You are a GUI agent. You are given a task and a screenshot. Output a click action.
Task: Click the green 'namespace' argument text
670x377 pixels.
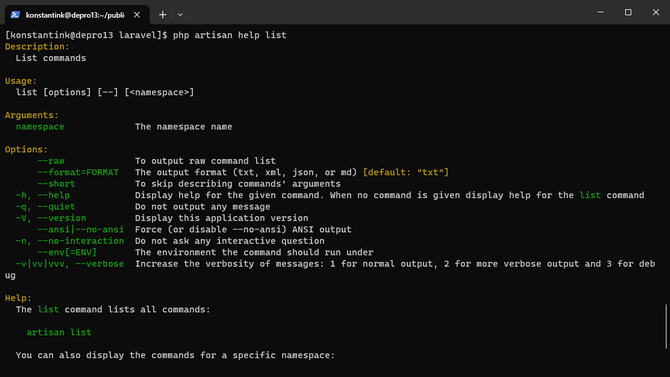click(40, 127)
